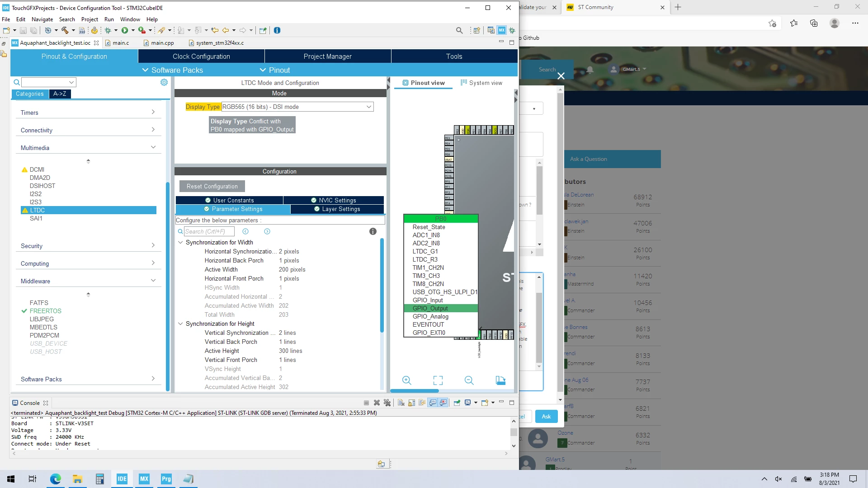Viewport: 868px width, 488px height.
Task: Open File Explorer from the taskbar
Action: click(77, 479)
